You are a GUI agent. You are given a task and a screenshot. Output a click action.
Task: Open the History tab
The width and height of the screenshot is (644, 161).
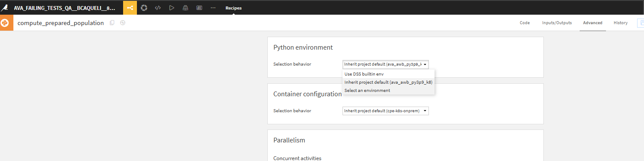[x=621, y=23]
